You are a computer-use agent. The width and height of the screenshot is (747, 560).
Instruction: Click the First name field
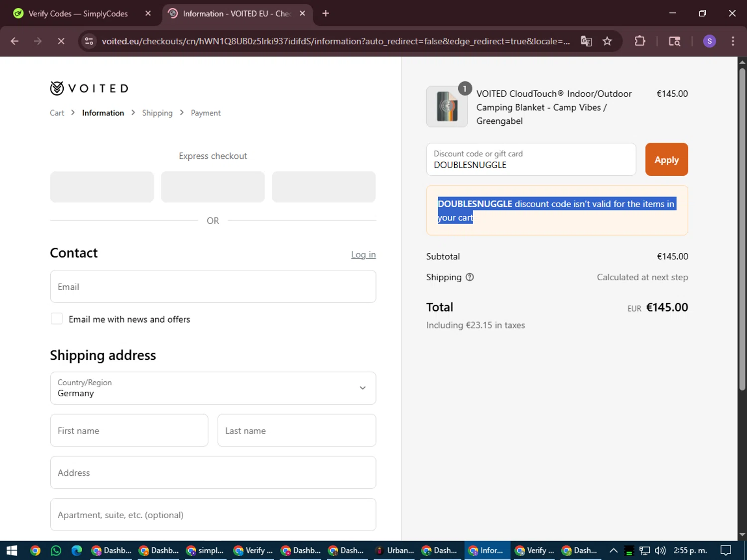[x=129, y=431]
